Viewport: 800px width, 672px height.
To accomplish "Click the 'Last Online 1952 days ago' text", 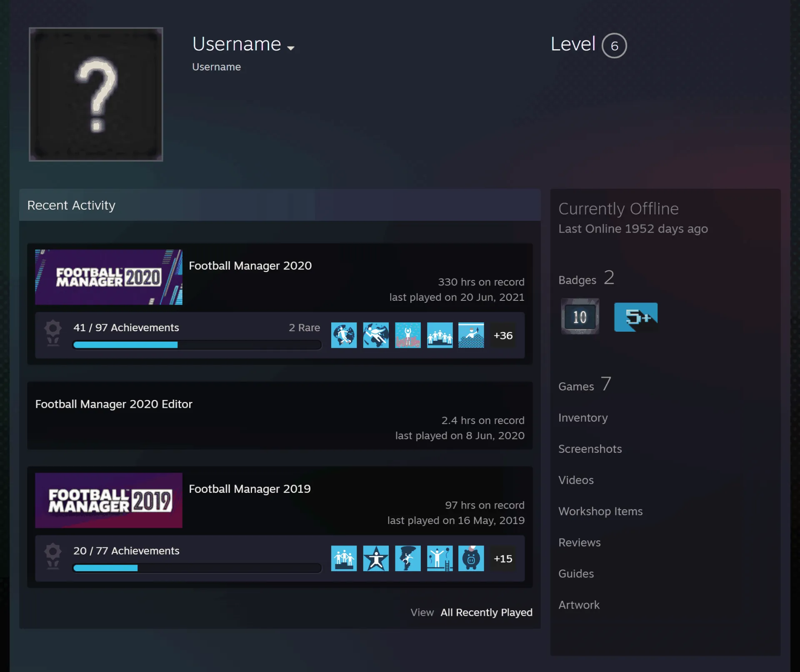I will pyautogui.click(x=633, y=229).
